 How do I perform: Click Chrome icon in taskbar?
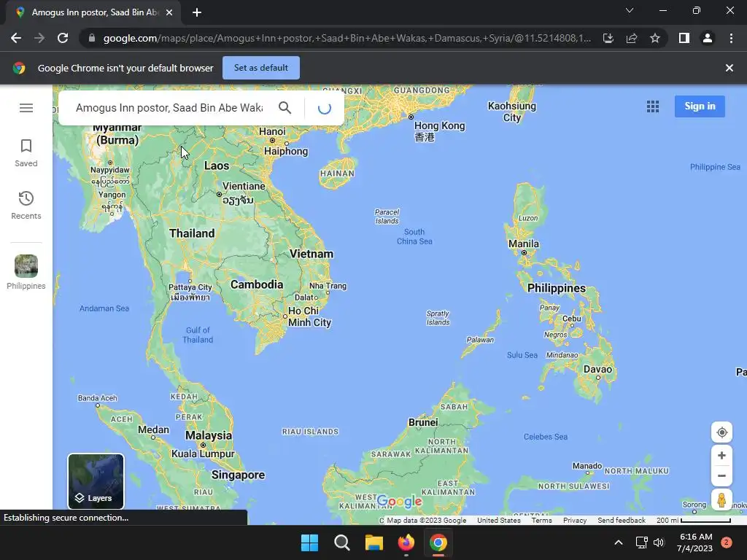pyautogui.click(x=438, y=542)
